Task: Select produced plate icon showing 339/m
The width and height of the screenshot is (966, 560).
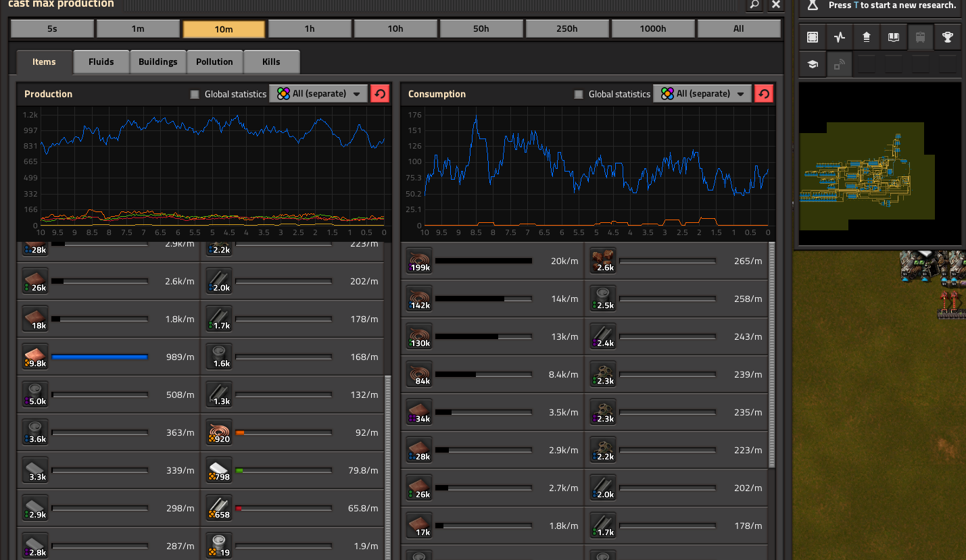Action: click(35, 470)
